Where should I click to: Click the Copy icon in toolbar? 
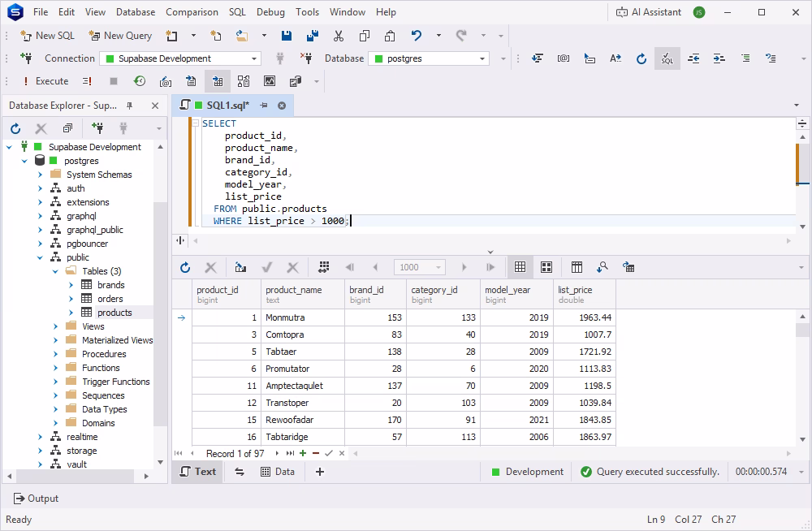point(365,36)
